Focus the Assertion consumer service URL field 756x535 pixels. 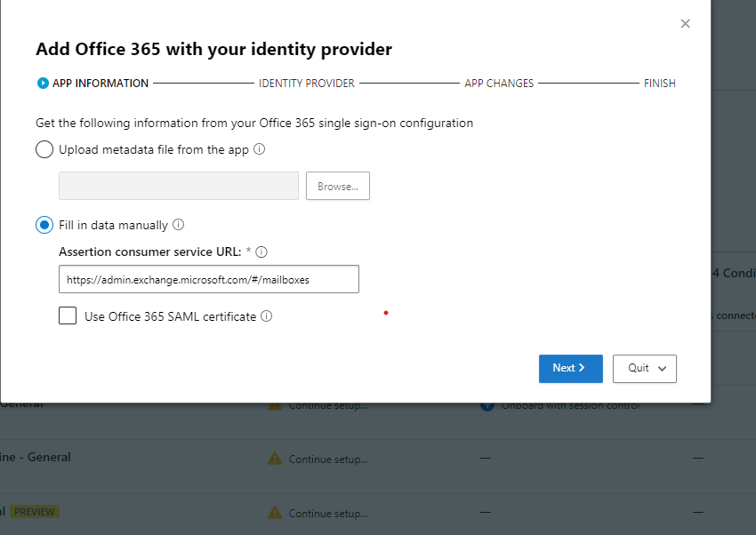(x=208, y=279)
